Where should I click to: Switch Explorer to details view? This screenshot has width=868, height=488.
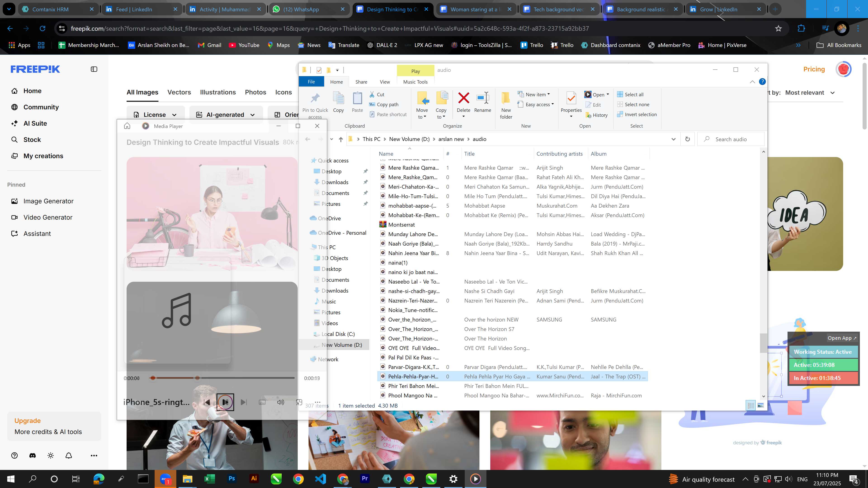click(x=751, y=405)
